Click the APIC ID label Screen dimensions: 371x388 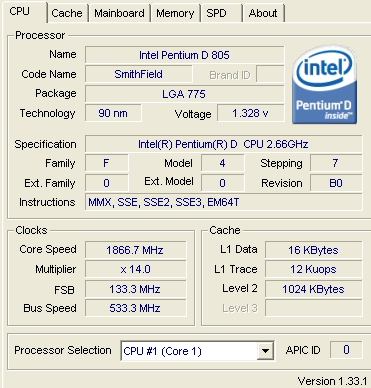(303, 350)
